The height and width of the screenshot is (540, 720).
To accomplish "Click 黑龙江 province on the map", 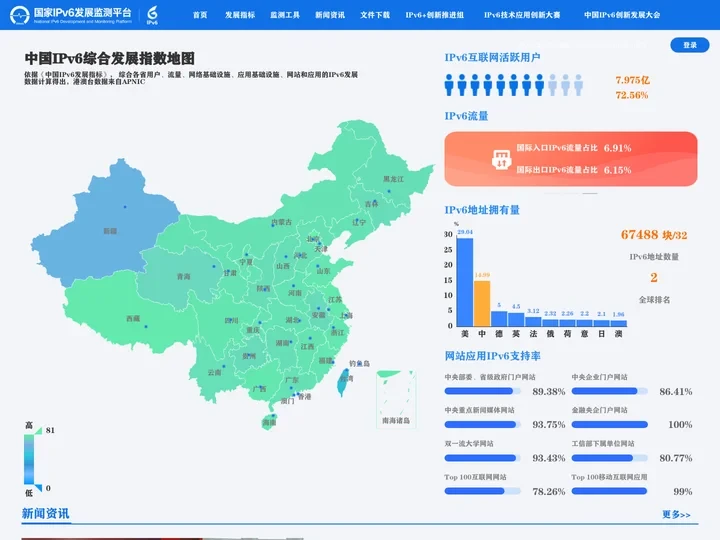I will [394, 179].
